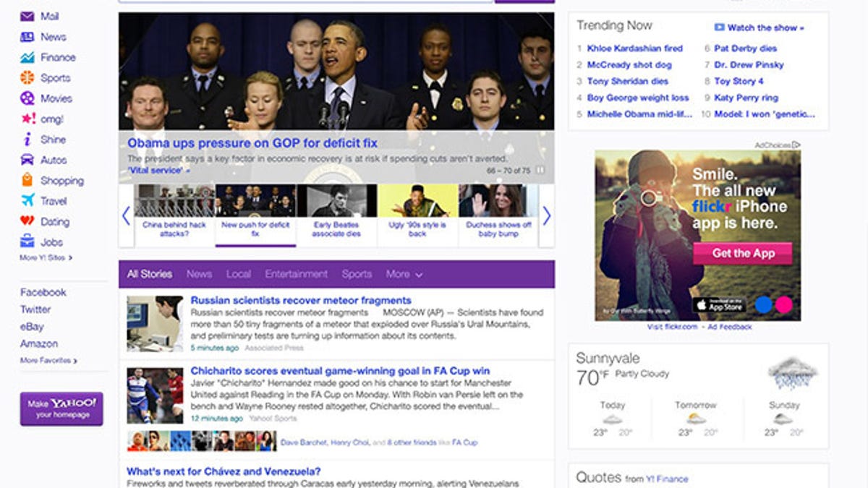Open the Travel airplane icon
The height and width of the screenshot is (488, 868).
pos(26,201)
